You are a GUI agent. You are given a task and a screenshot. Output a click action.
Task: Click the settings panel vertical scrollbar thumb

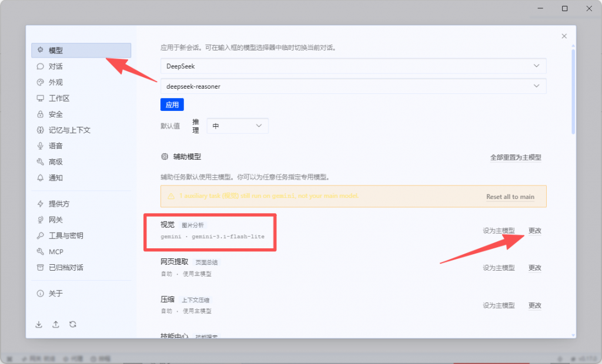pos(573,91)
